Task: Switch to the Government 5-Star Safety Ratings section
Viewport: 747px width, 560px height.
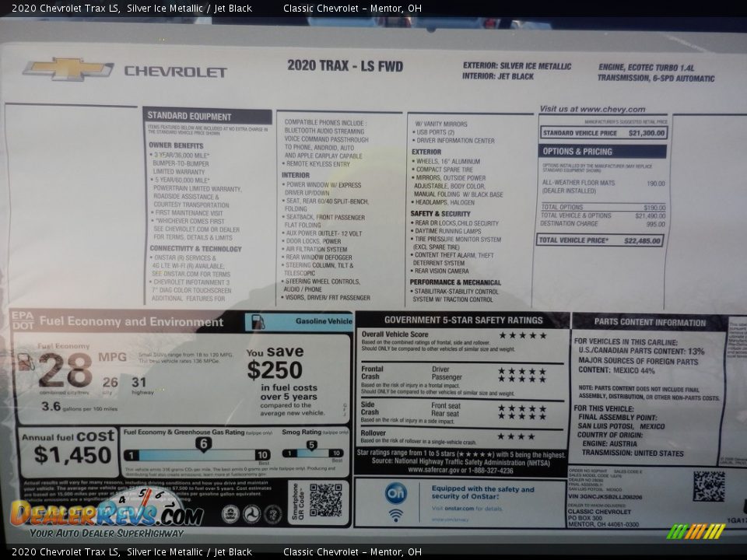Action: pyautogui.click(x=461, y=319)
